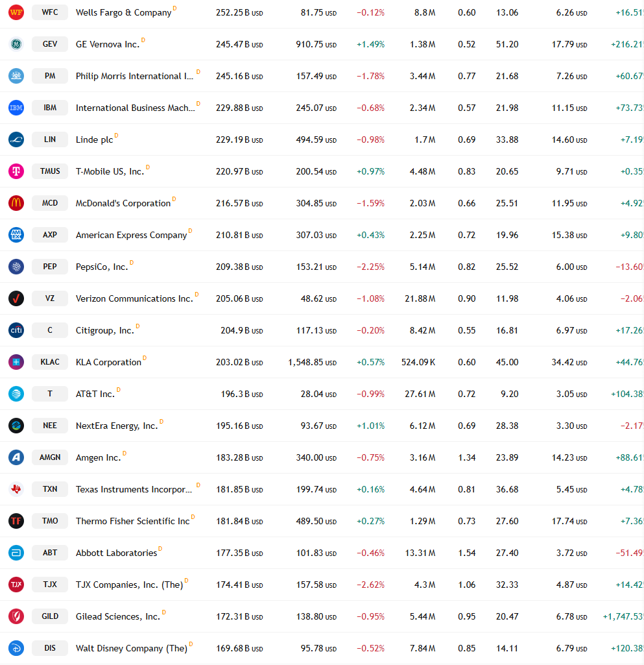Viewport: 644px width, 665px height.
Task: Select the T ticker badge
Action: coord(49,394)
